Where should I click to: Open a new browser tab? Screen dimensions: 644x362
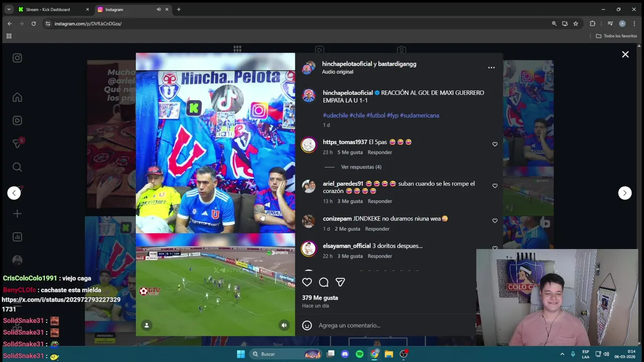(179, 10)
